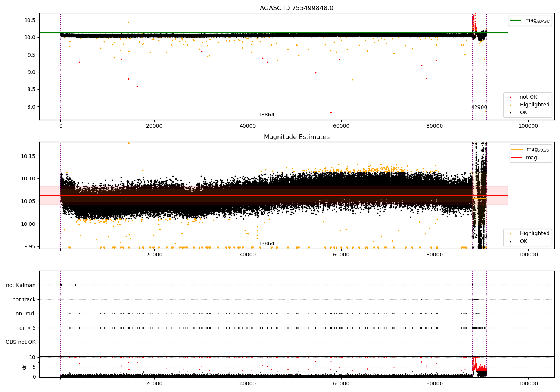This screenshot has height=392, width=560.
Task: Click the 10.5 tick on the top plot
Action: point(30,20)
